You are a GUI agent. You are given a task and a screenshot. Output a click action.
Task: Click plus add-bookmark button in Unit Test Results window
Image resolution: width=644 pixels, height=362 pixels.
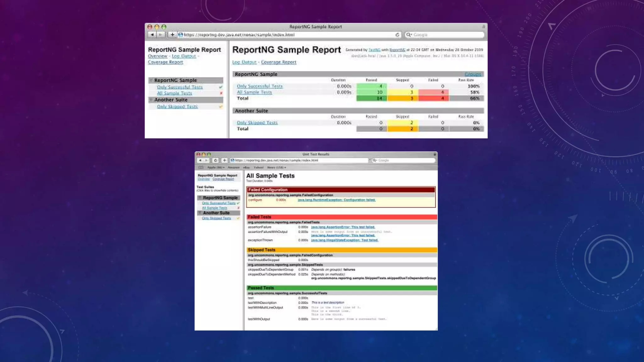[x=224, y=160]
